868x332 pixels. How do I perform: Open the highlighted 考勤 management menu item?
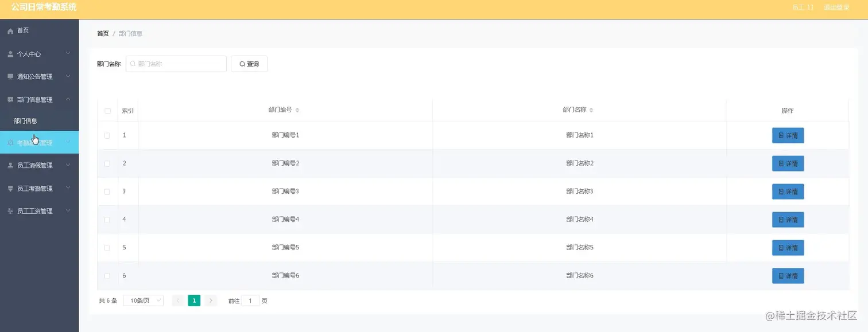(x=39, y=142)
